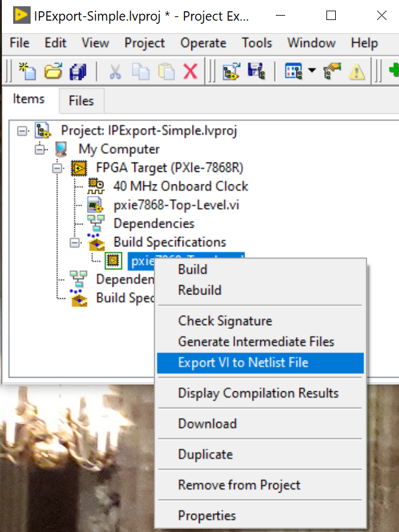The height and width of the screenshot is (532, 399).
Task: Open the Filter Views dropdown arrow
Action: (312, 71)
